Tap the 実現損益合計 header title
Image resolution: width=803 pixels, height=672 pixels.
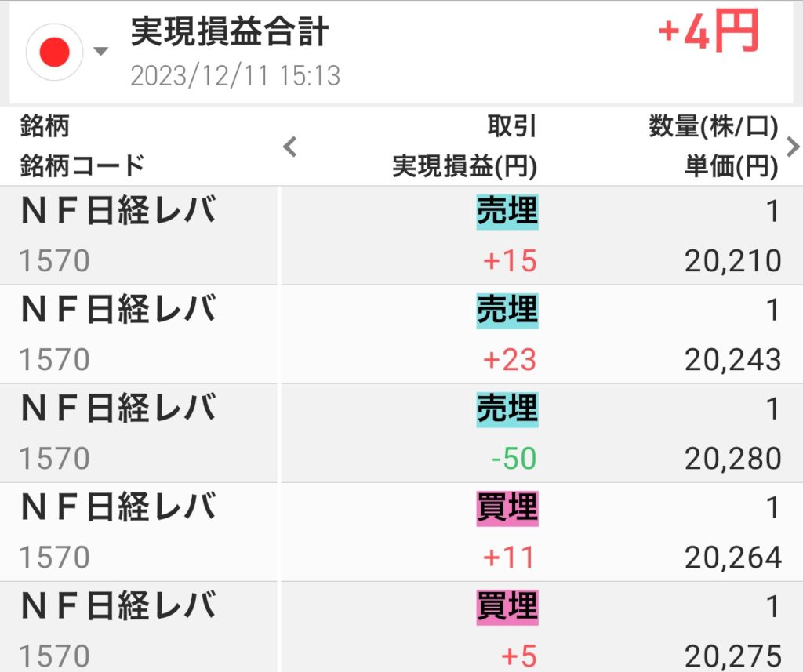[x=229, y=32]
